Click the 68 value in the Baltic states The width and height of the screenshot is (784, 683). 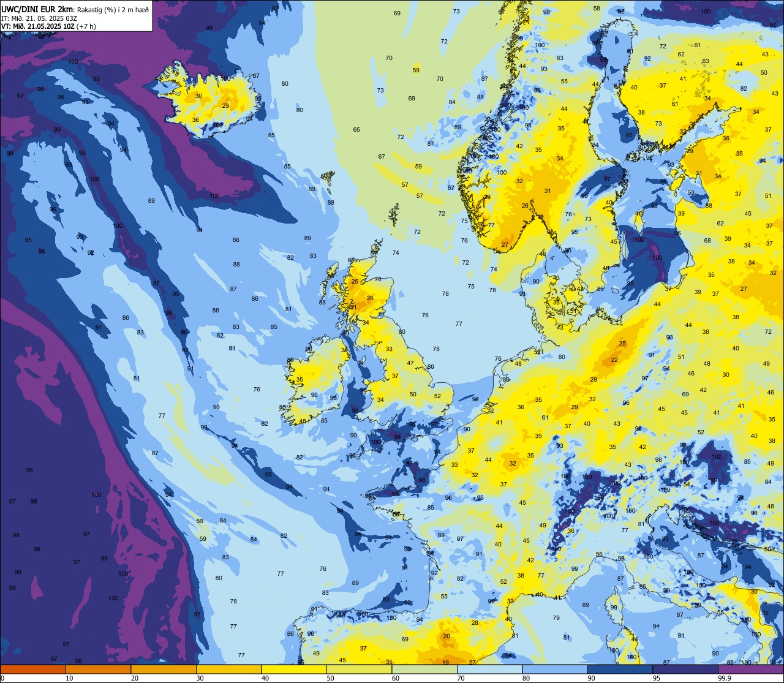[x=707, y=241]
